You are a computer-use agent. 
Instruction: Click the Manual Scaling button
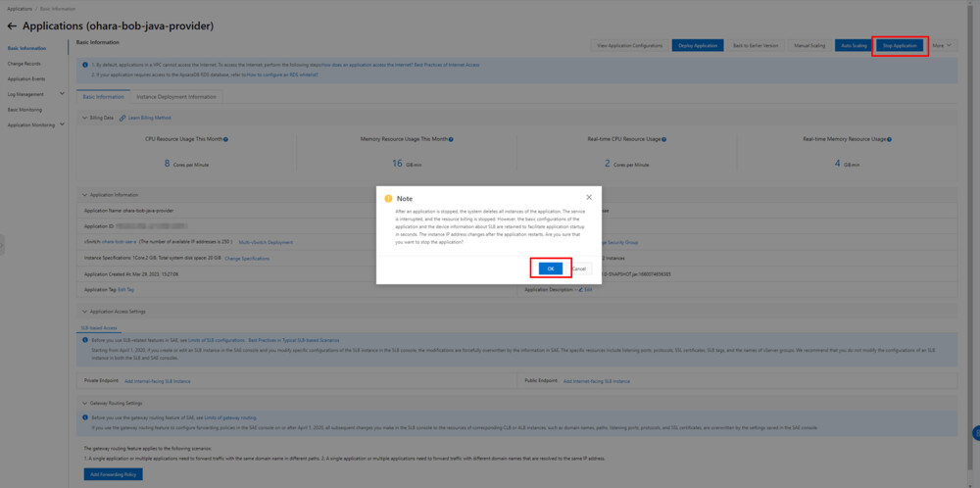coord(809,46)
